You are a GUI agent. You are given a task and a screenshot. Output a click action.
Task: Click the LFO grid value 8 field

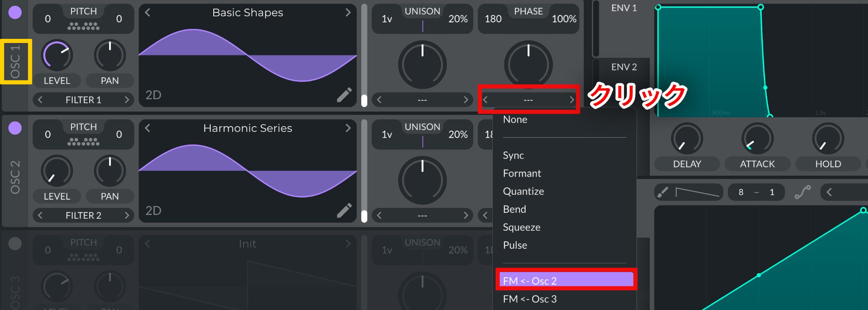[x=741, y=192]
